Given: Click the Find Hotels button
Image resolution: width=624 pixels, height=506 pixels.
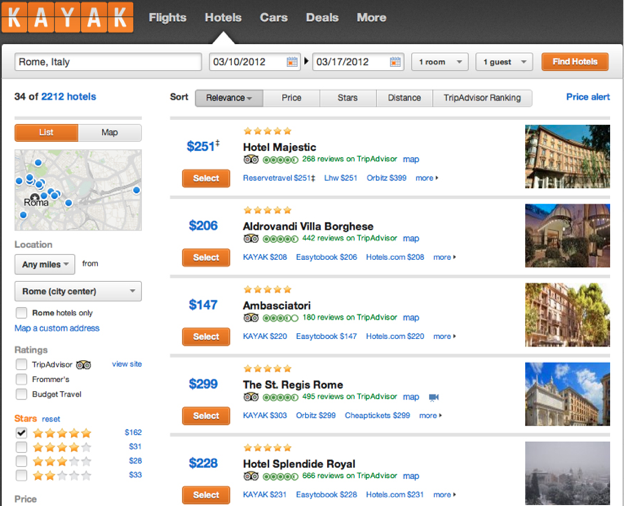Looking at the screenshot, I should [575, 62].
